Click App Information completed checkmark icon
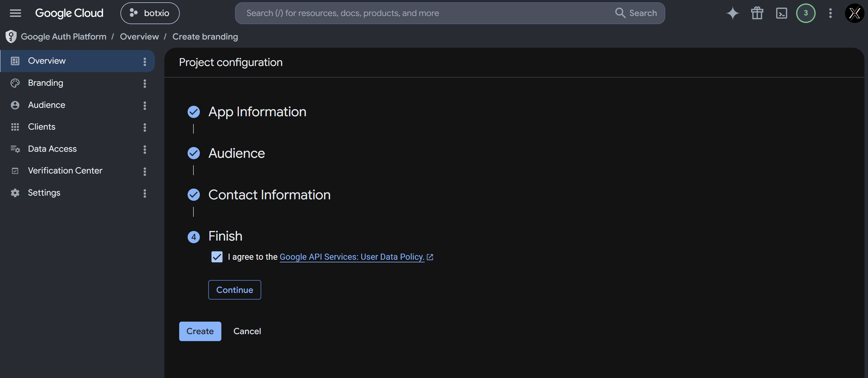This screenshot has height=378, width=868. 194,112
